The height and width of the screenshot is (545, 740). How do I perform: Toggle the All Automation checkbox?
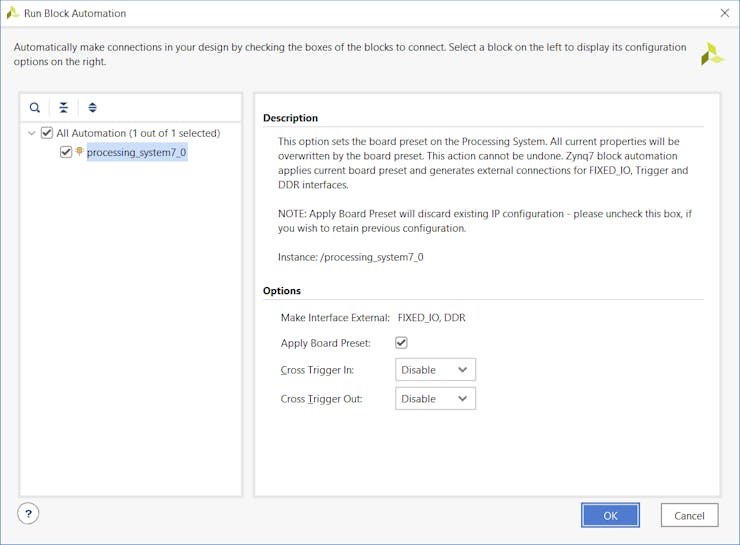tap(47, 133)
